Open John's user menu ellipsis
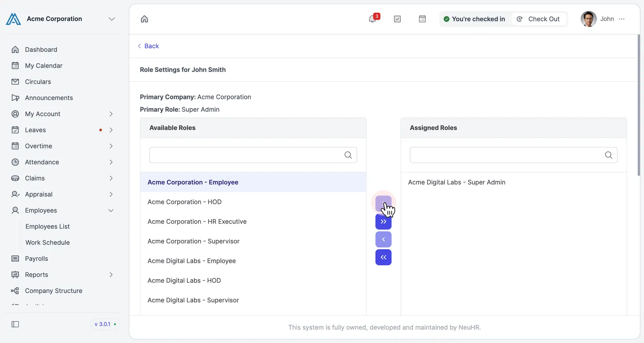 (x=622, y=19)
